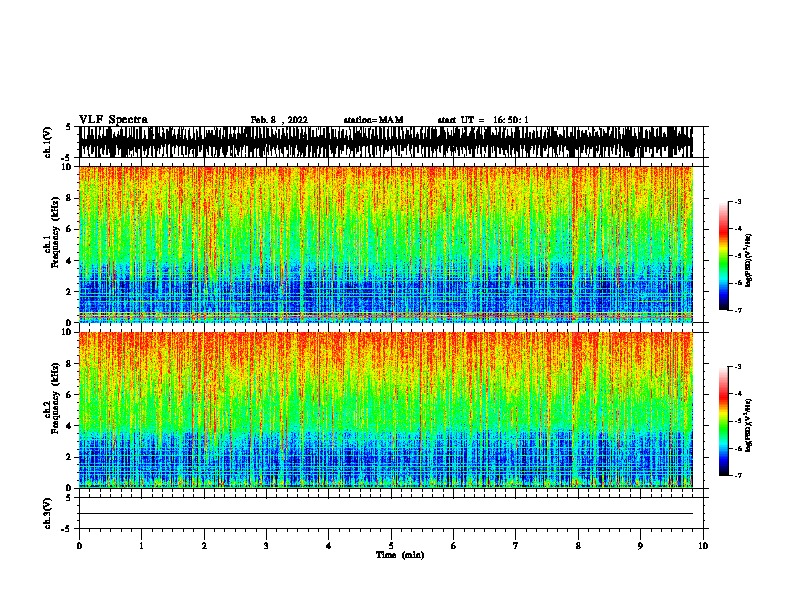Viewport: 792px width, 612px height.
Task: Click the ch.1 spectrogram panel
Action: tap(386, 244)
